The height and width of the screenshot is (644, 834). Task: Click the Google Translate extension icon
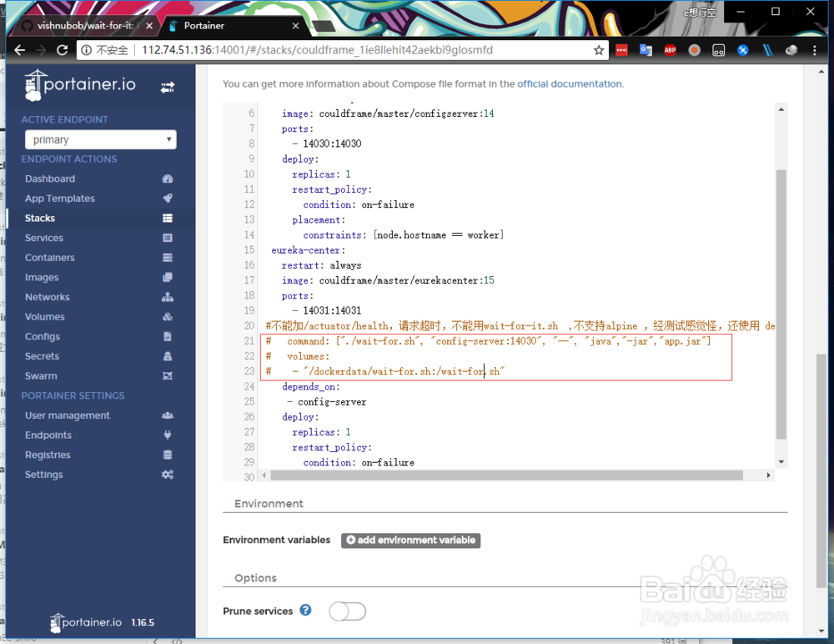pyautogui.click(x=646, y=50)
